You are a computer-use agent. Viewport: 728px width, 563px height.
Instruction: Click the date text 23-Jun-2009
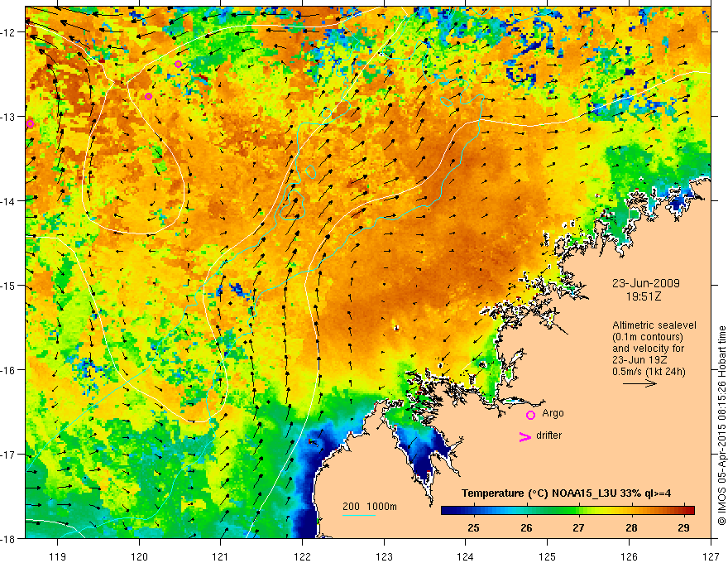(x=646, y=283)
